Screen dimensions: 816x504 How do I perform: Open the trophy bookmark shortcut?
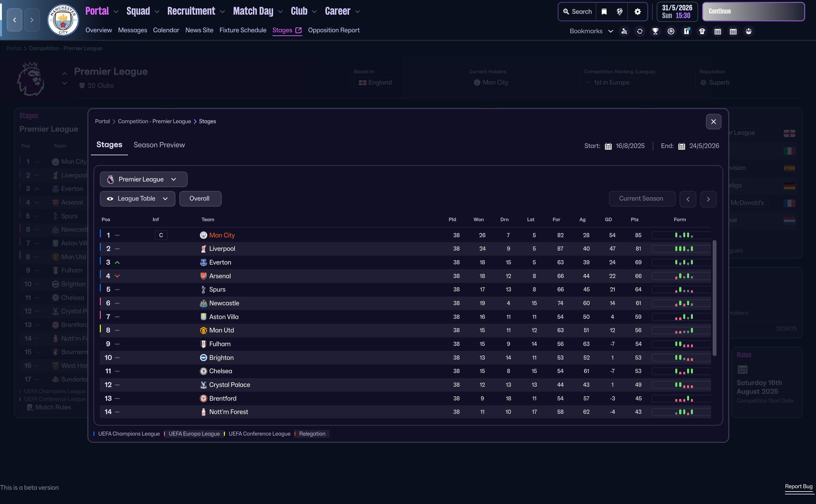[x=655, y=31]
